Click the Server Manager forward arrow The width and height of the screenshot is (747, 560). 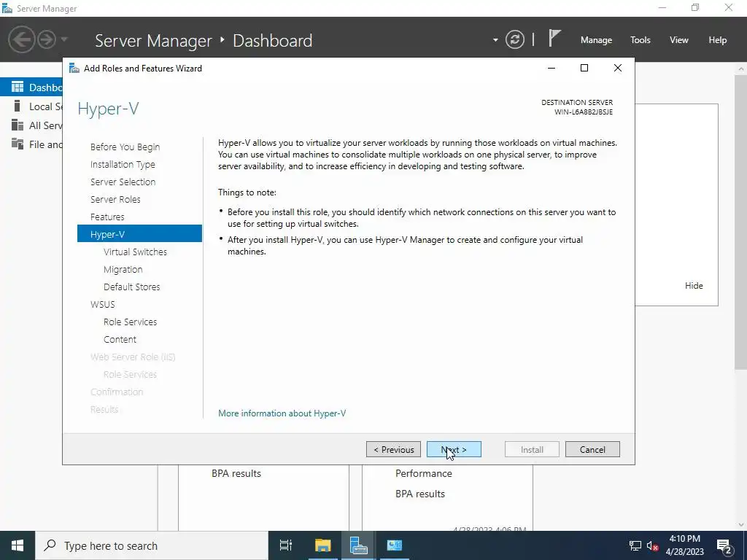pos(47,39)
